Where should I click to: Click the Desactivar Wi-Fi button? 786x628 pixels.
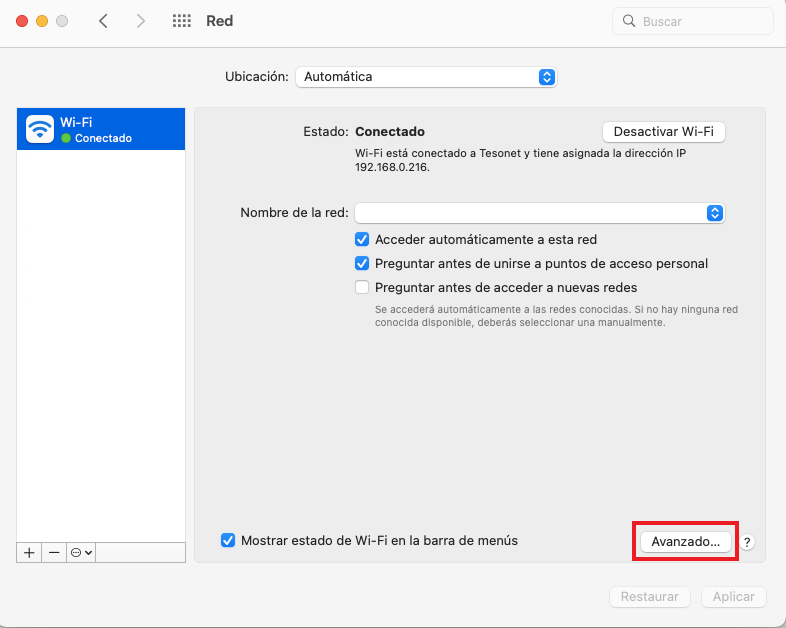[663, 131]
